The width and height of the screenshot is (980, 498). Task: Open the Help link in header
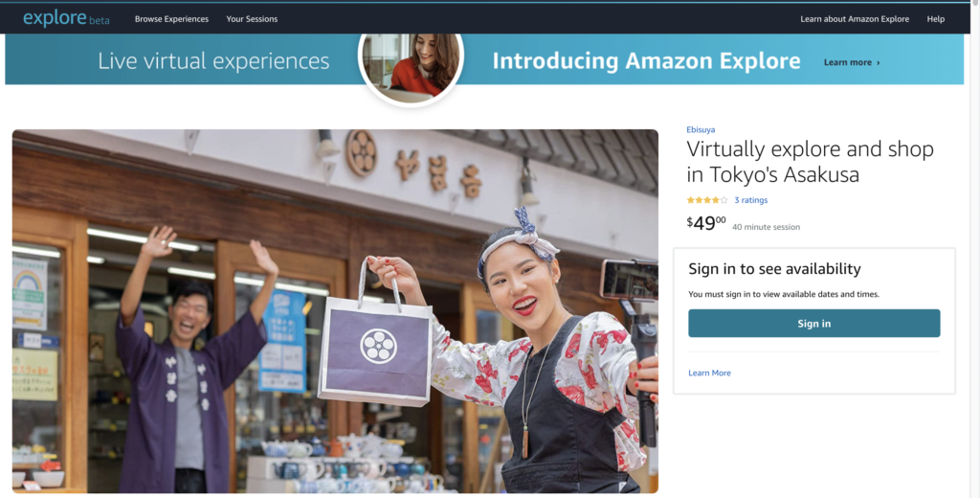[x=936, y=19]
